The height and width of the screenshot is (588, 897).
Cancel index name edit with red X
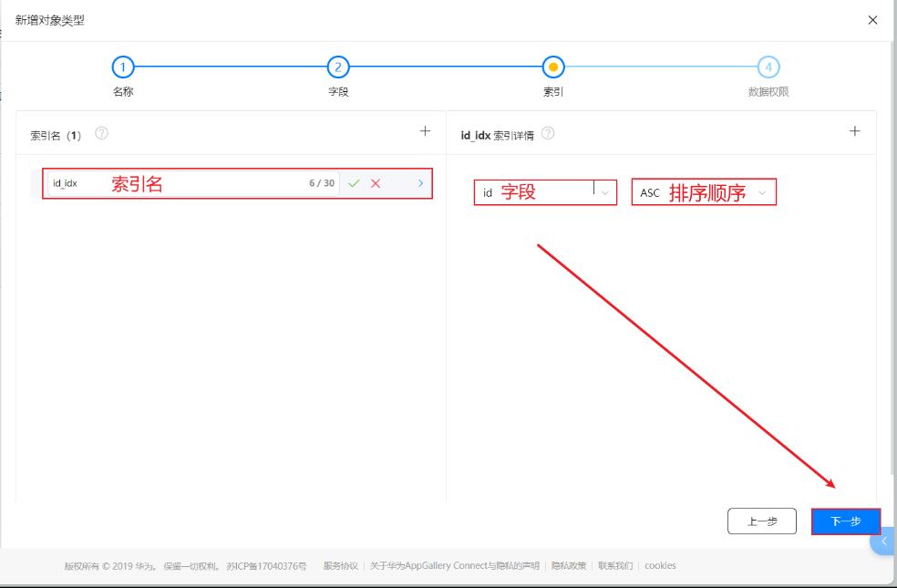[x=376, y=183]
